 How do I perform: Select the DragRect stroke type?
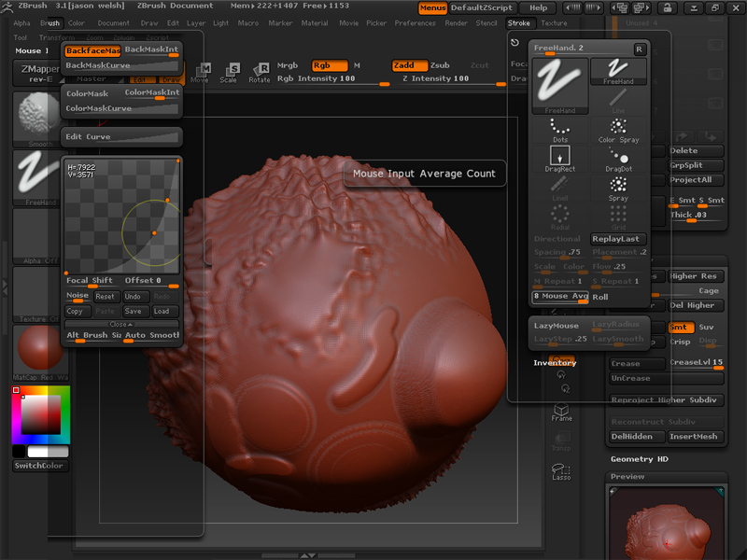560,159
